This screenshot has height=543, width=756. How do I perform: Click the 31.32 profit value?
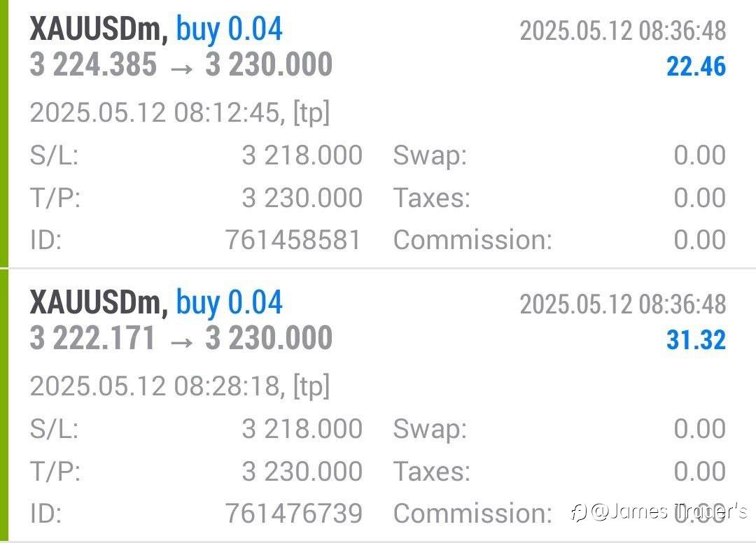pos(696,340)
